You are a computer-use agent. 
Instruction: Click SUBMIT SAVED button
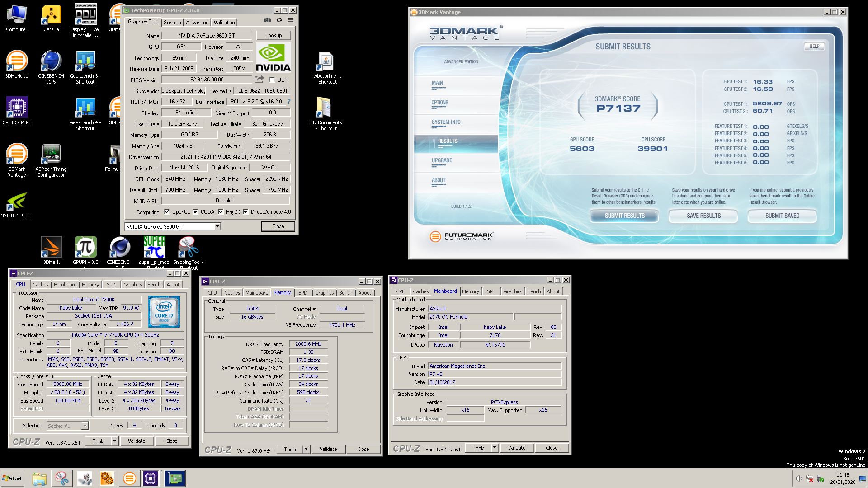point(782,216)
